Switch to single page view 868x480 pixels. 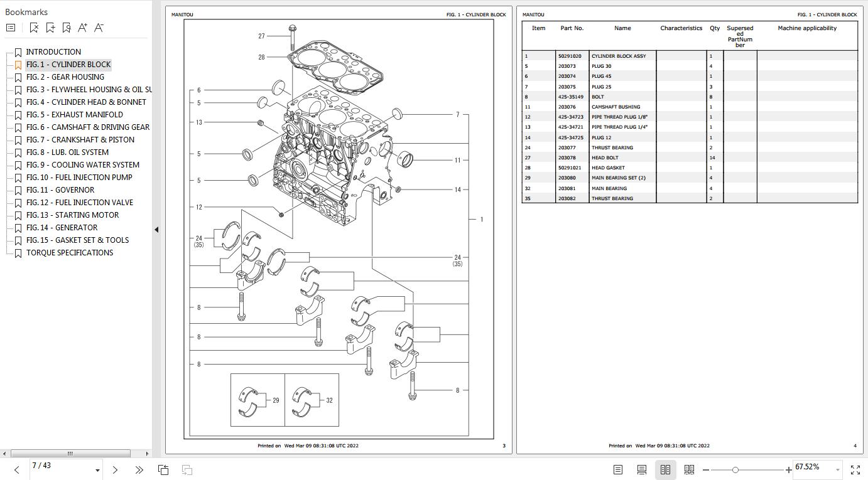pyautogui.click(x=618, y=469)
